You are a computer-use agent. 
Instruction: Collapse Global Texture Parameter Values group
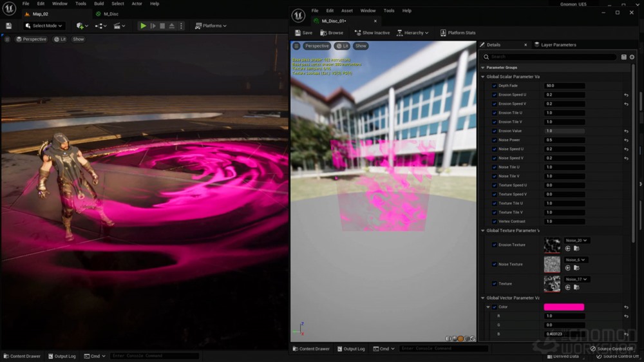482,231
